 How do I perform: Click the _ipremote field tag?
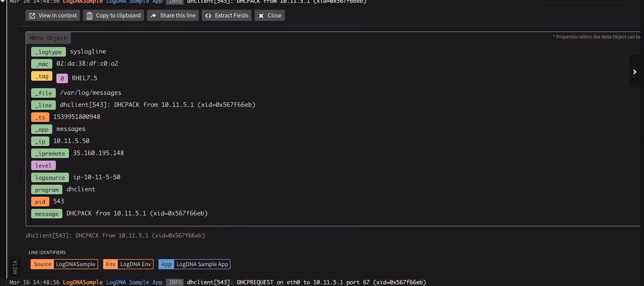[x=50, y=153]
